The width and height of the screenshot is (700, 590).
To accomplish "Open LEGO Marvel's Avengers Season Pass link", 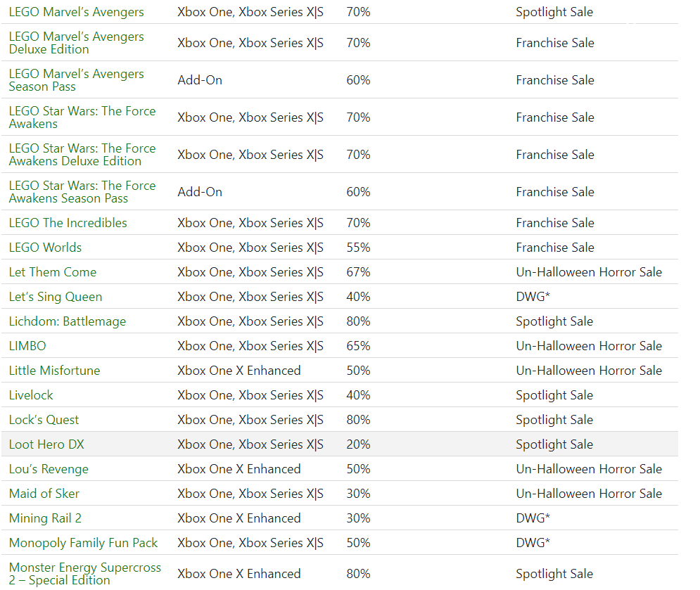I will tap(77, 80).
